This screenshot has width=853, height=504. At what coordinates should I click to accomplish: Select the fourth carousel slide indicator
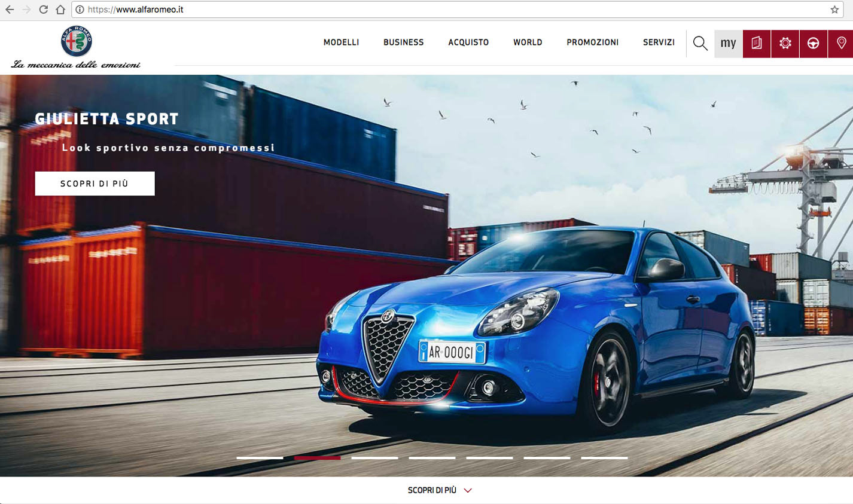click(x=432, y=458)
